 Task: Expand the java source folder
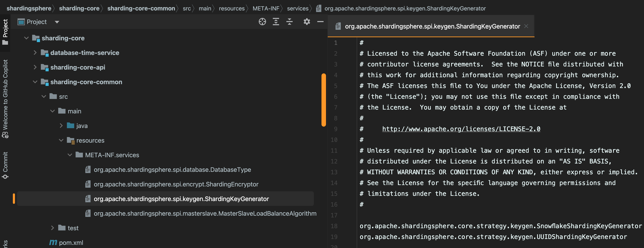pyautogui.click(x=61, y=126)
